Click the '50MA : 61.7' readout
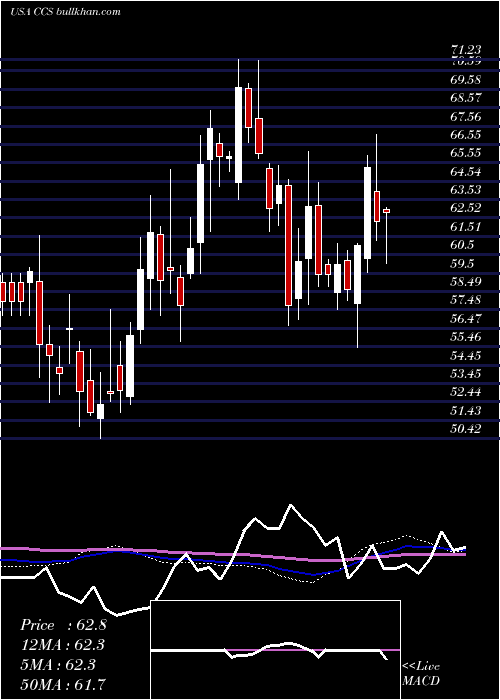 (63, 684)
